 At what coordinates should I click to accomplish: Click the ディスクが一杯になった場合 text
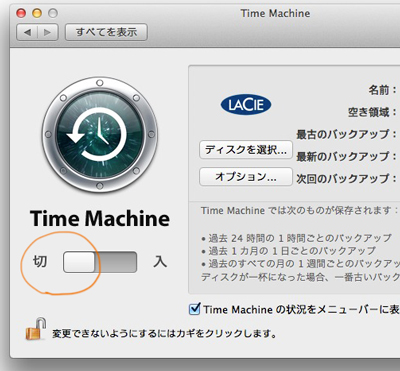[300, 277]
